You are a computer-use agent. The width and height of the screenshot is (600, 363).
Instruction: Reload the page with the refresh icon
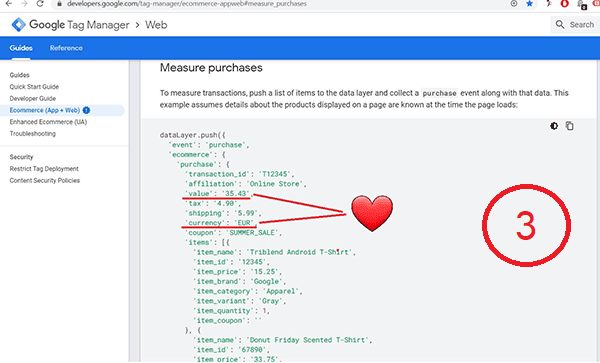tap(40, 3)
